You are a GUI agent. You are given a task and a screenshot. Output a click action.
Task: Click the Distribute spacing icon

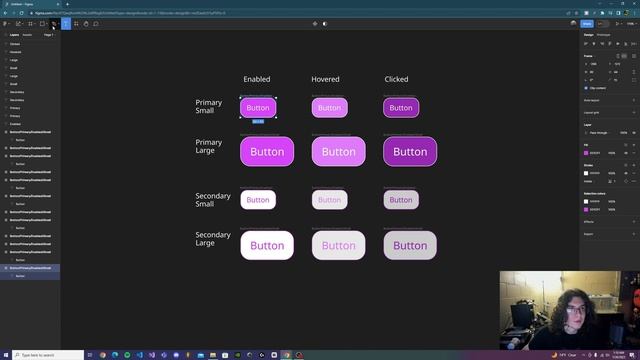pos(633,44)
